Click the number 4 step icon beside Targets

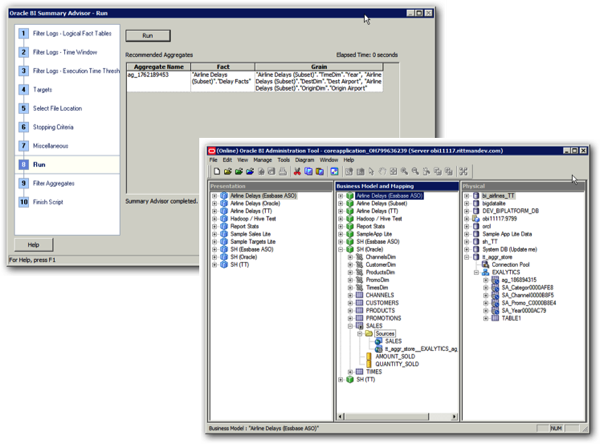(x=23, y=90)
